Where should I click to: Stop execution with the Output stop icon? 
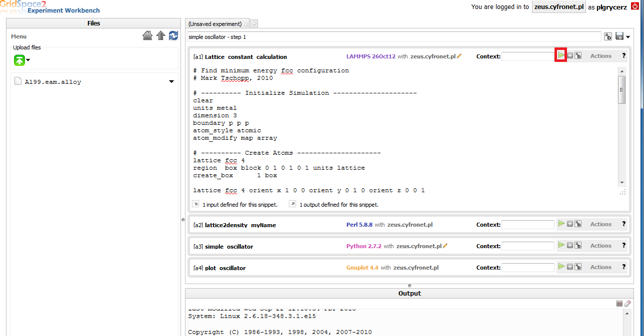coord(619,303)
